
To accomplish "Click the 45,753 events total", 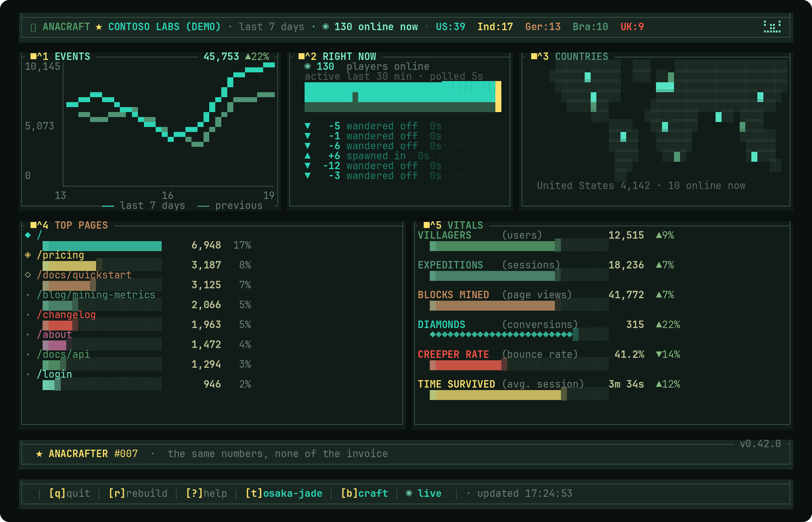I will [x=221, y=56].
